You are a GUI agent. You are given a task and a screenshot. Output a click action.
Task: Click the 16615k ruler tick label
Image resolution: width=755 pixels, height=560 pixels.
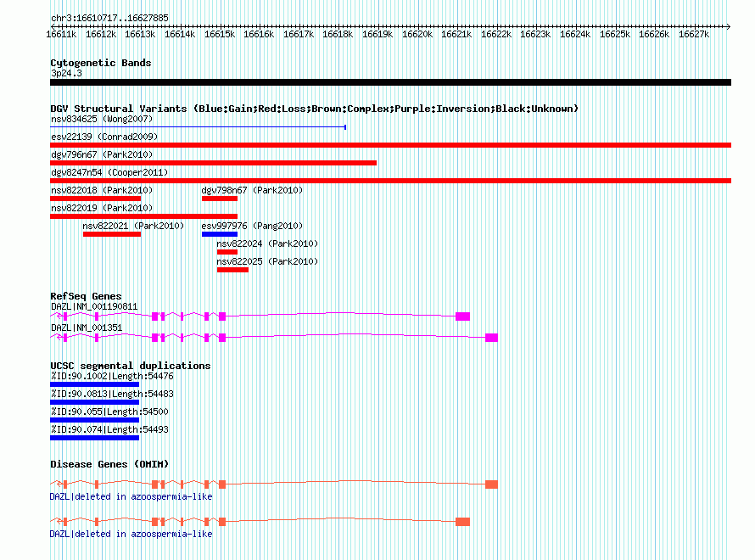(220, 34)
